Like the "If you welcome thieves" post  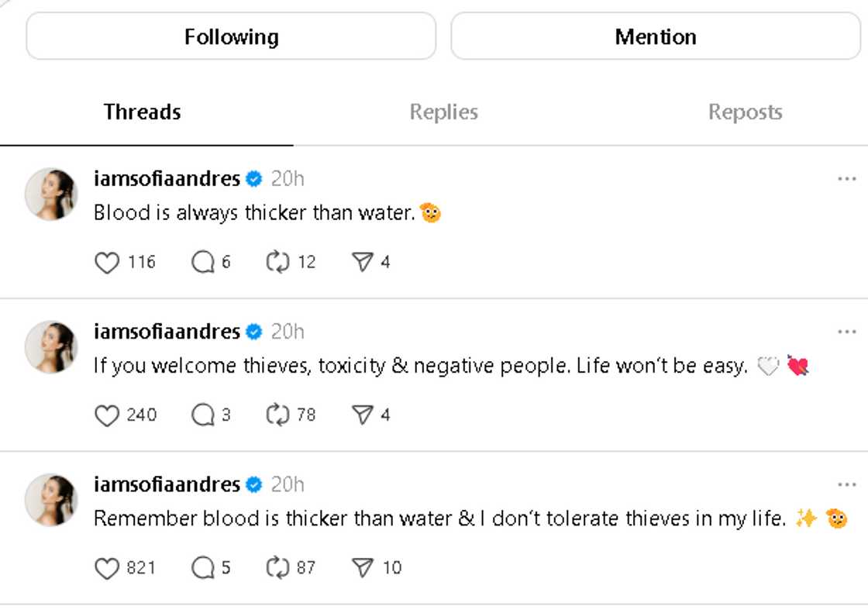pyautogui.click(x=107, y=415)
